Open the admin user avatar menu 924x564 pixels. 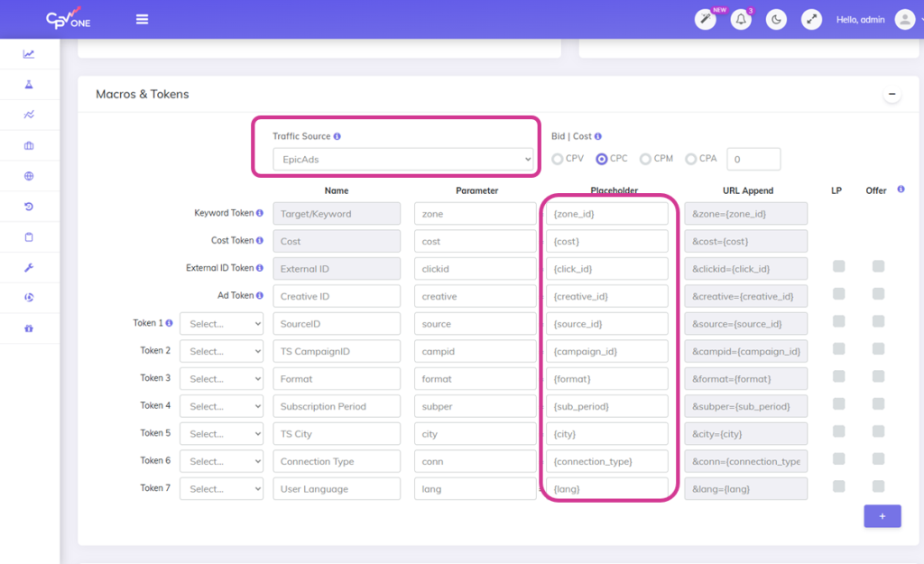click(904, 20)
